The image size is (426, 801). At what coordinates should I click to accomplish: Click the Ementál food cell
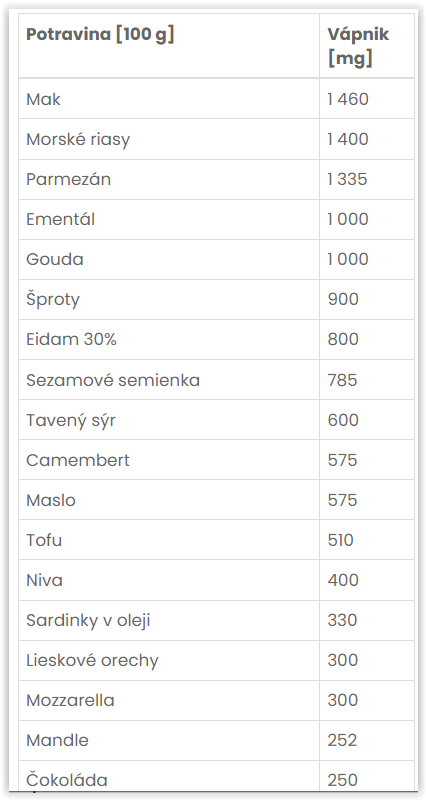[x=169, y=219]
